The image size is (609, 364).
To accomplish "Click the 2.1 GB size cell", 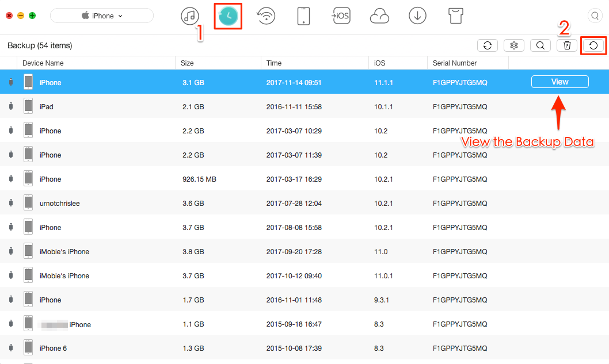I will point(193,107).
